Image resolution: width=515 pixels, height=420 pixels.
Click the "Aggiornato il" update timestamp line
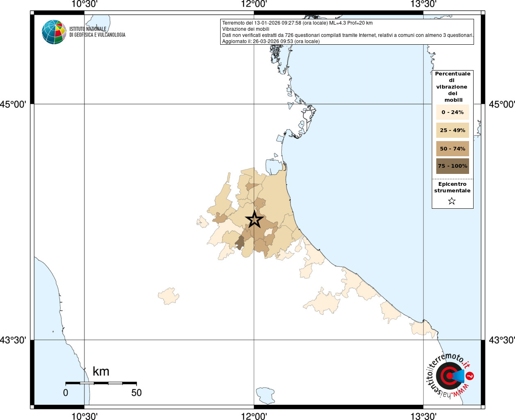pyautogui.click(x=271, y=41)
